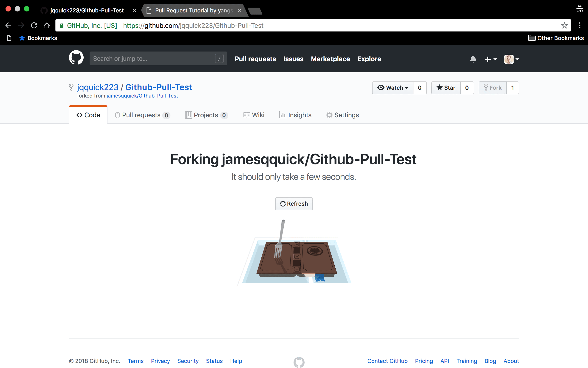Open Status footer link
588x368 pixels.
pyautogui.click(x=214, y=361)
